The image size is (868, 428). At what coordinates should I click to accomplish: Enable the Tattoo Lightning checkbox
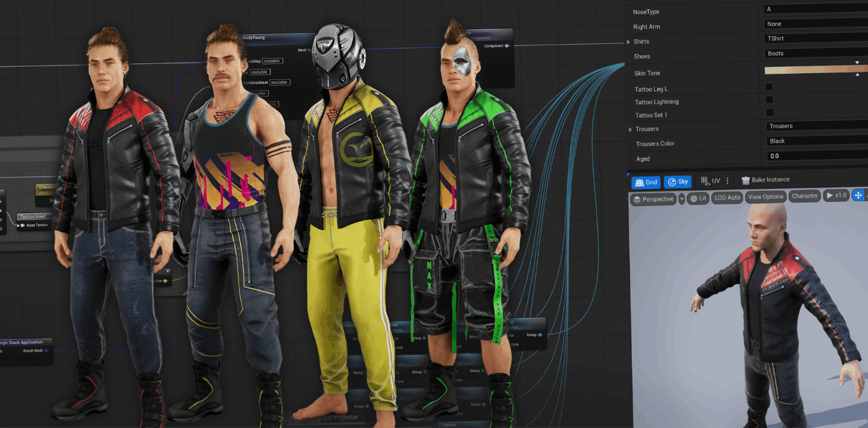(769, 100)
